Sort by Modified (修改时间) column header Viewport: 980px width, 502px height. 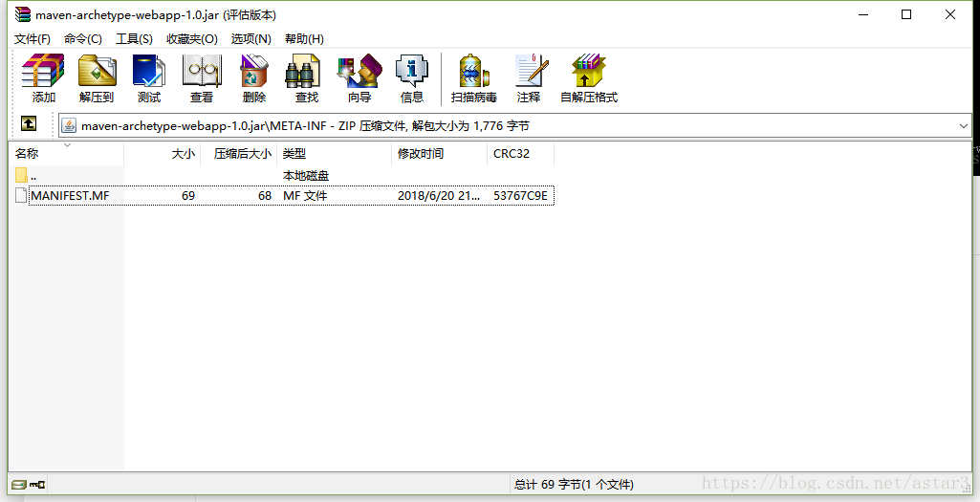pos(439,154)
